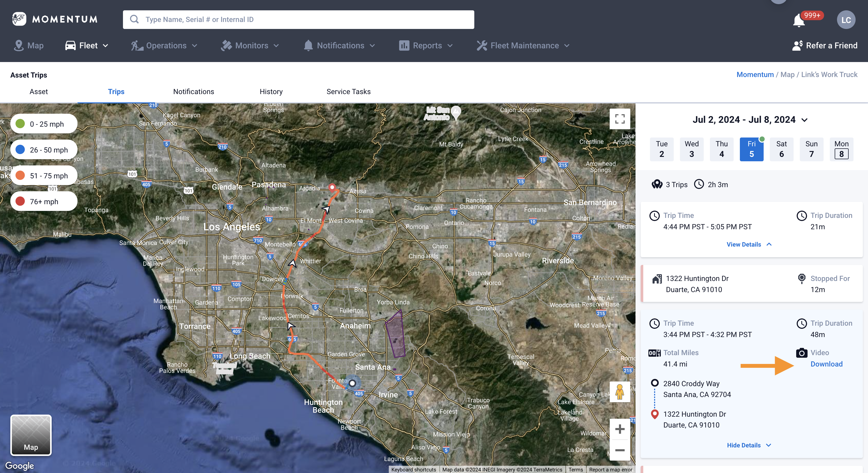
Task: Switch to the History tab
Action: [x=271, y=91]
